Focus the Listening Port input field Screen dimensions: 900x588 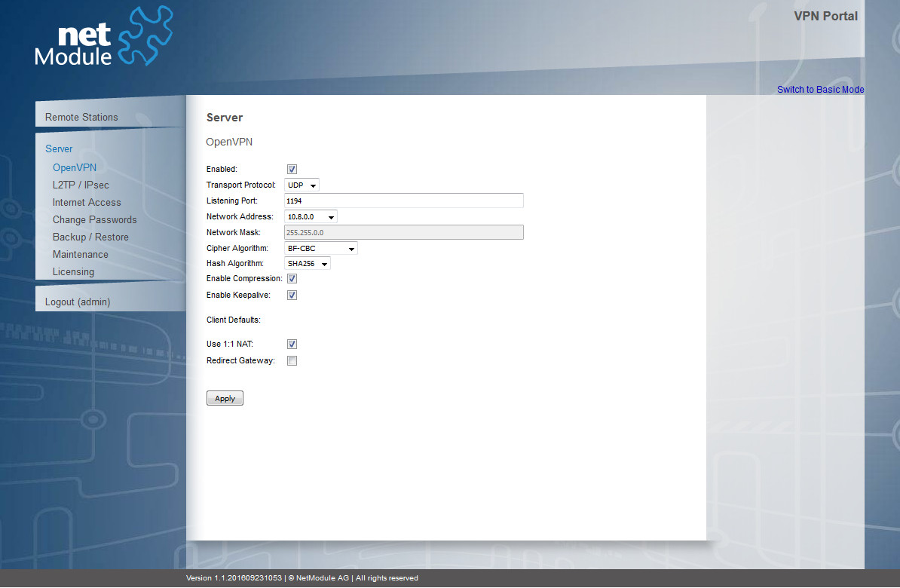[x=404, y=201]
